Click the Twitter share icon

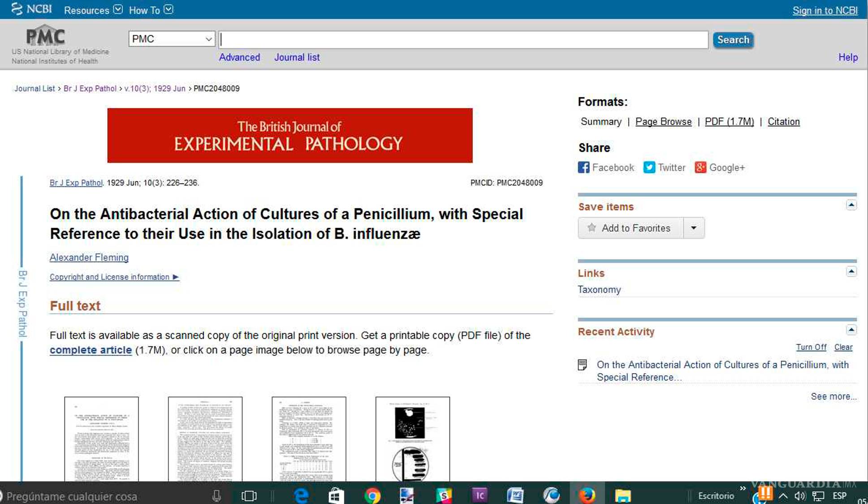(649, 168)
